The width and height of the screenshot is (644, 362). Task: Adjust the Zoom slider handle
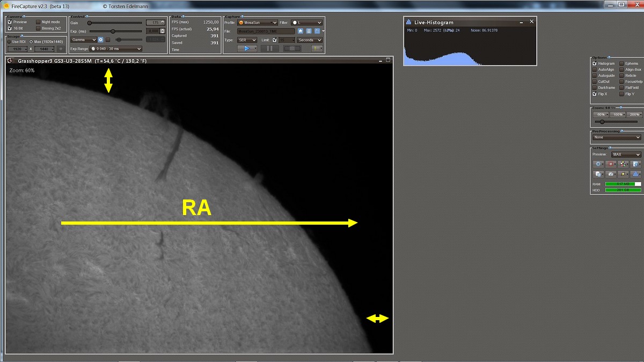(602, 122)
